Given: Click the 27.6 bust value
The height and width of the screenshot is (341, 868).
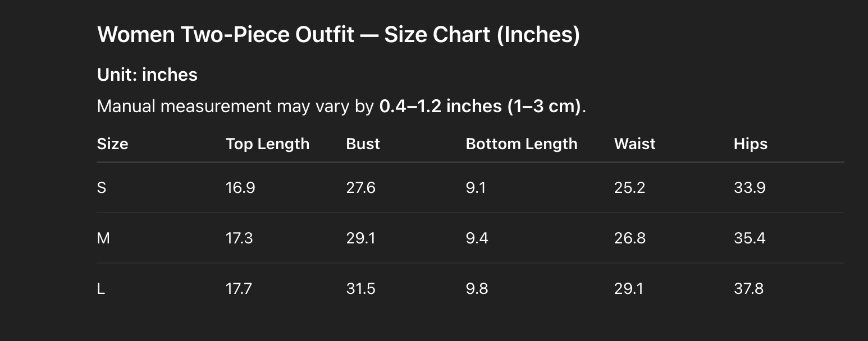Looking at the screenshot, I should coord(360,188).
